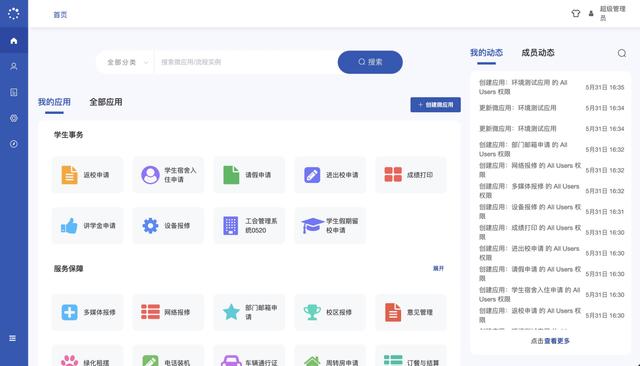Select activity entry 更新微应用 at 5月31日 16:34 first row
The height and width of the screenshot is (366, 640).
pyautogui.click(x=551, y=108)
